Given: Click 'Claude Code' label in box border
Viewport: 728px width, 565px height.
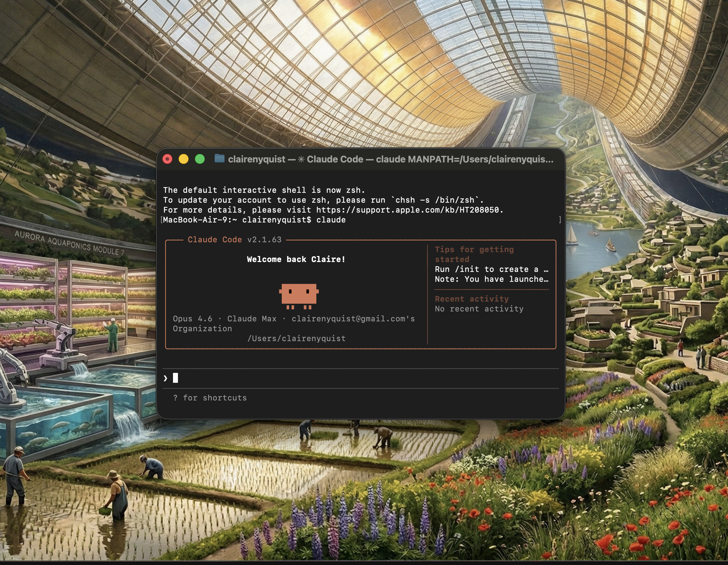Looking at the screenshot, I should coord(215,240).
